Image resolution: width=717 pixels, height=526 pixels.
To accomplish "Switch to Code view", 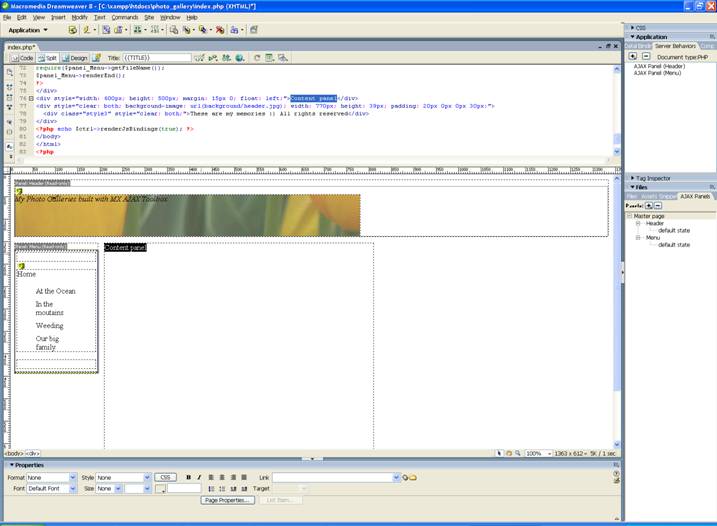I will tap(23, 58).
